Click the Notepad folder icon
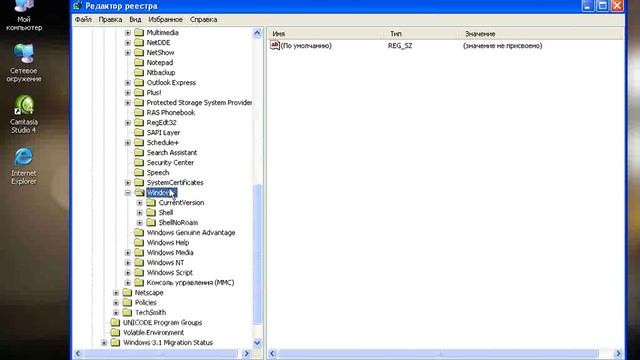Image resolution: width=640 pixels, height=360 pixels. [x=139, y=62]
